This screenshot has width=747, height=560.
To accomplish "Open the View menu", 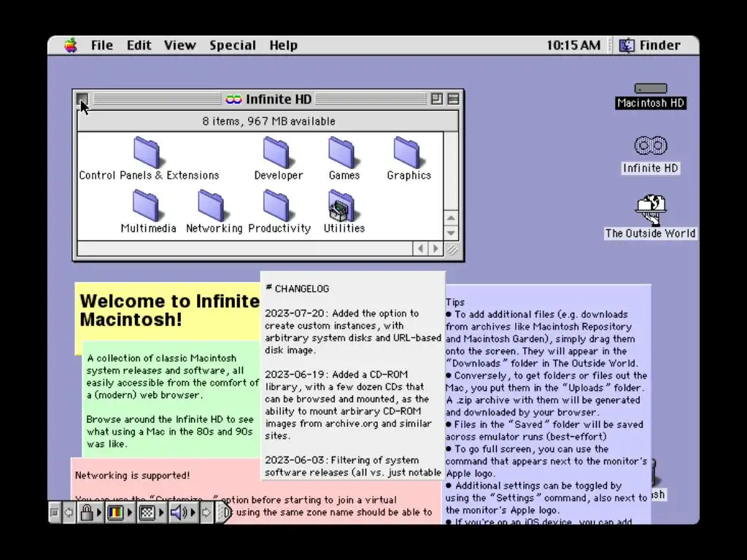I will click(179, 45).
